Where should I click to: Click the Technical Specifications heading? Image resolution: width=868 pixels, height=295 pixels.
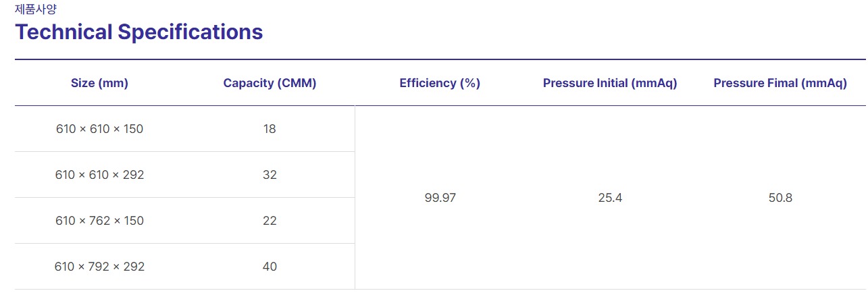point(138,32)
